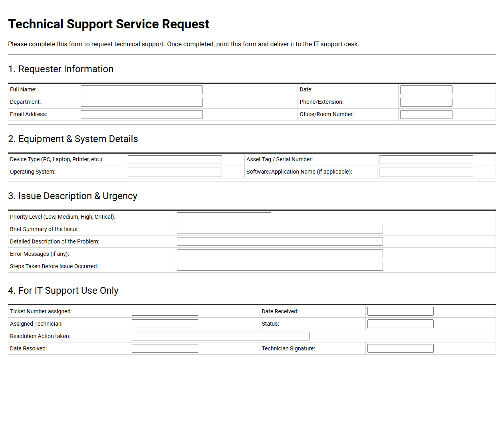Click the Brief Summary of the Issue field
This screenshot has width=504, height=447.
[280, 229]
